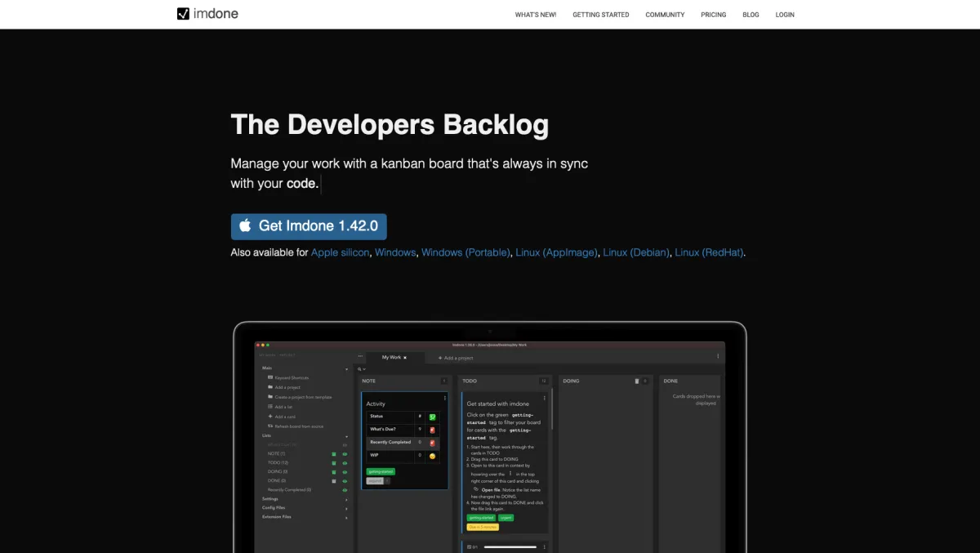Open the board search icon dropdown
Image resolution: width=980 pixels, height=553 pixels.
pyautogui.click(x=360, y=369)
